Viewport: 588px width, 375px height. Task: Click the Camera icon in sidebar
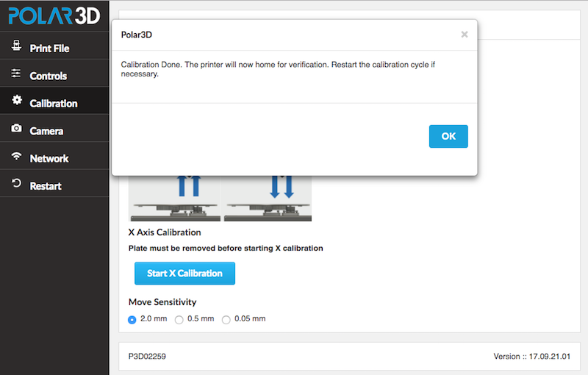pyautogui.click(x=16, y=128)
